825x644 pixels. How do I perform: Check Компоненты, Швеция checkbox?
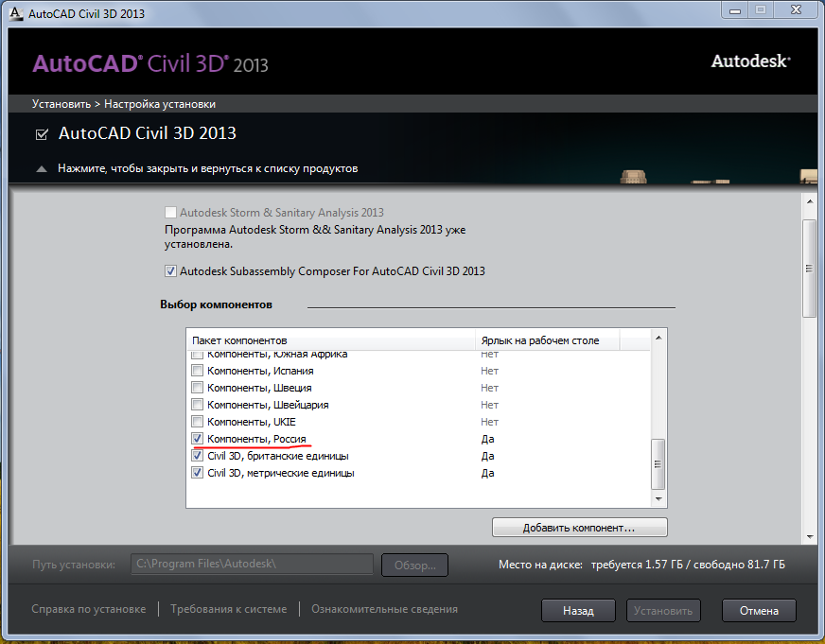point(198,388)
